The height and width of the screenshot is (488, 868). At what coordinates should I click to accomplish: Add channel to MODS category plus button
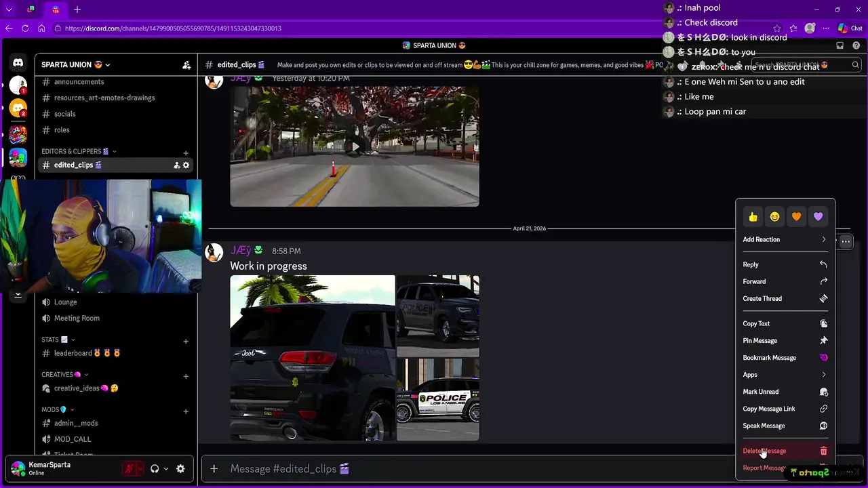186,411
